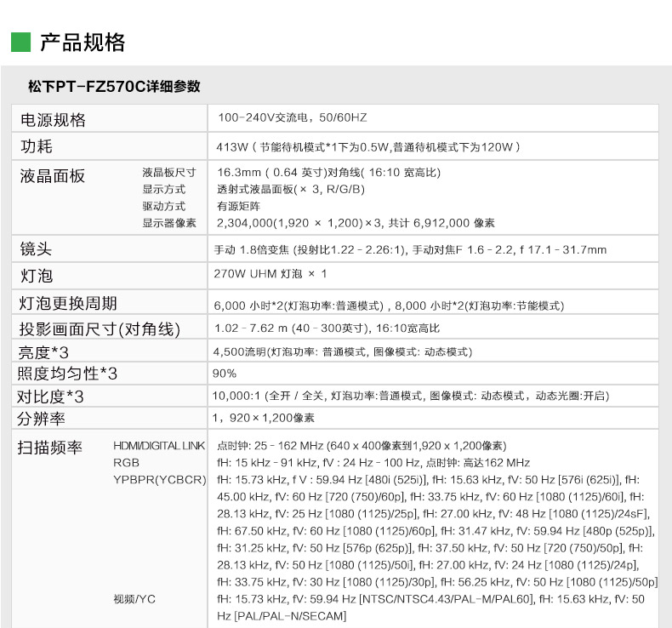The image size is (672, 628).
Task: Select the 1080 (1125)/50i frequency line
Action: 428,565
